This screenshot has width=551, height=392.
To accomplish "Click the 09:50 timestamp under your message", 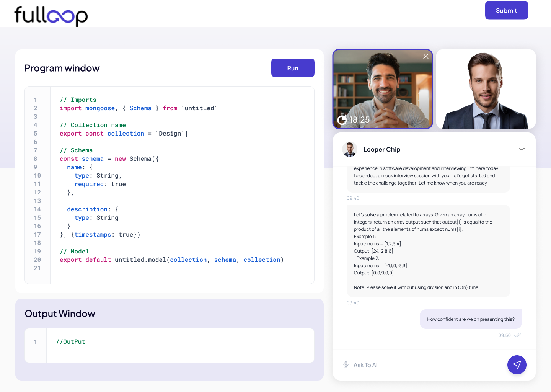I will (504, 335).
